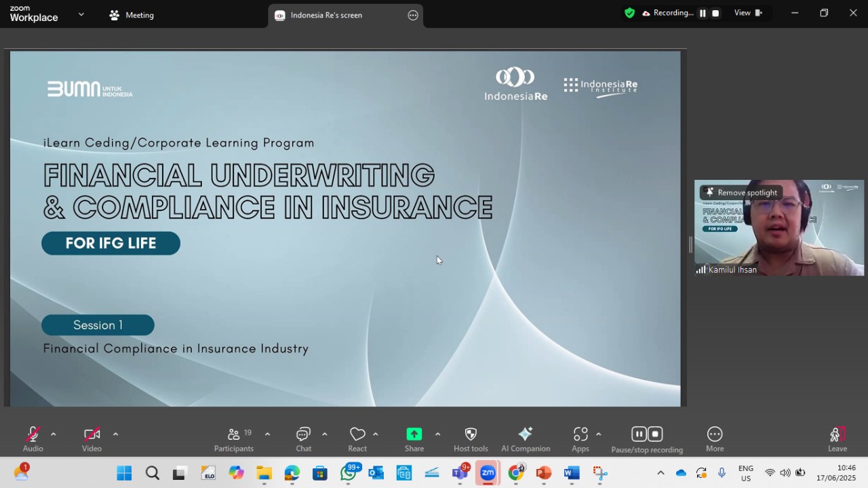Select Kamilul Ihsan's video thumbnail
This screenshot has width=868, height=488.
tap(779, 228)
